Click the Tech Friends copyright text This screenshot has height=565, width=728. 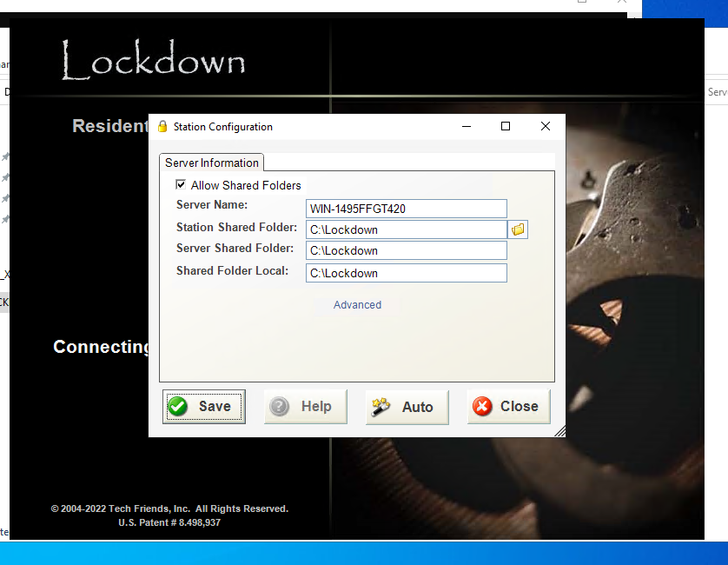click(169, 508)
